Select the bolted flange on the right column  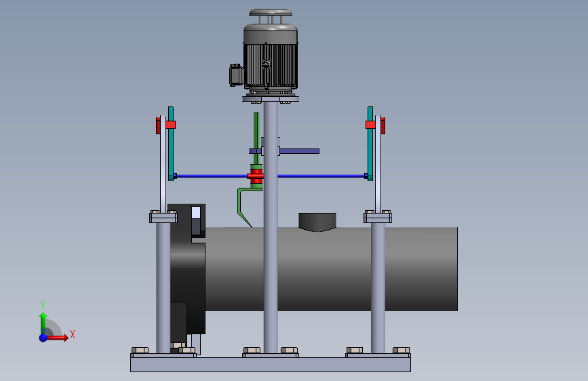pos(378,217)
